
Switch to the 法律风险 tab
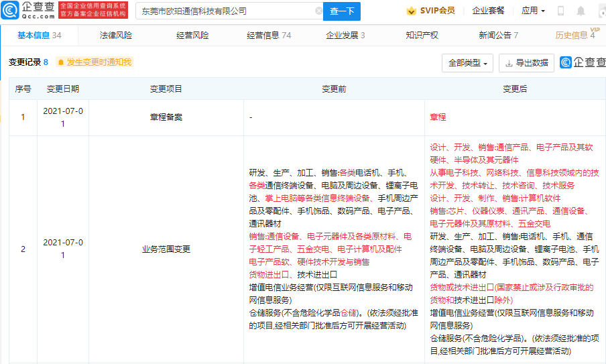click(116, 35)
